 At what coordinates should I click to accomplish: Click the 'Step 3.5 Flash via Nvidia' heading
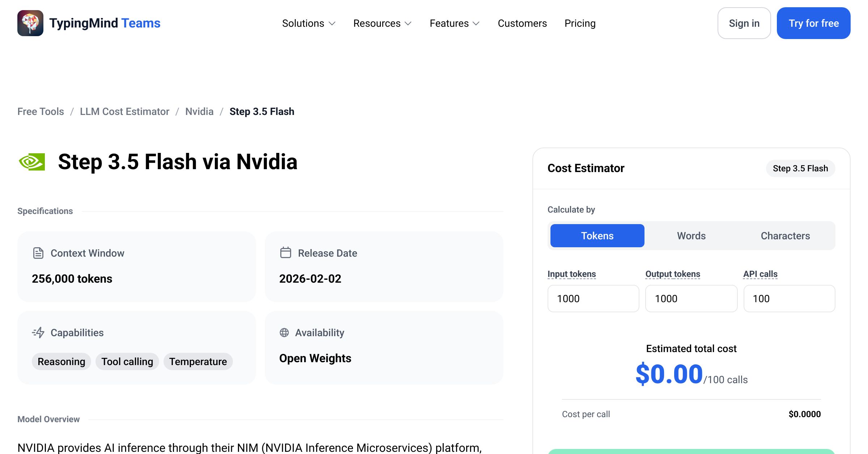coord(178,162)
